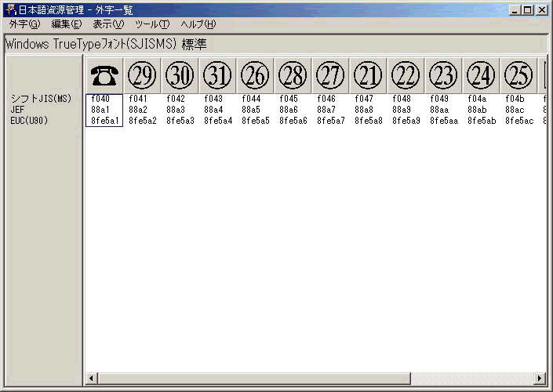
Task: Open the 表示 menu
Action: click(x=108, y=24)
